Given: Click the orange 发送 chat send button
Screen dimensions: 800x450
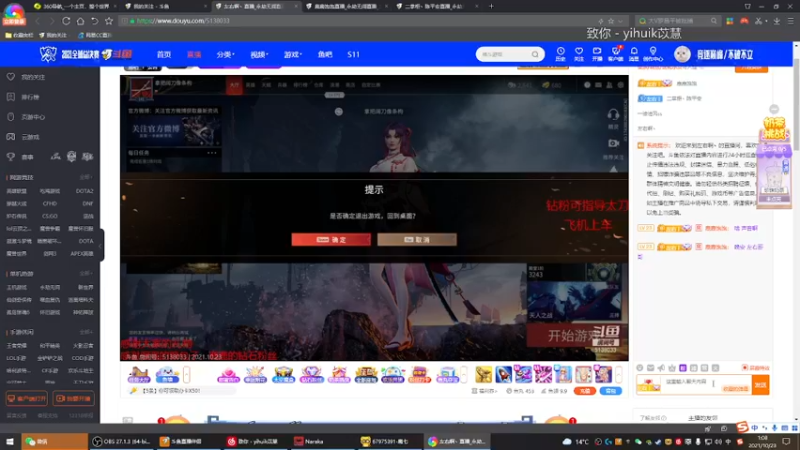Looking at the screenshot, I should tap(761, 385).
